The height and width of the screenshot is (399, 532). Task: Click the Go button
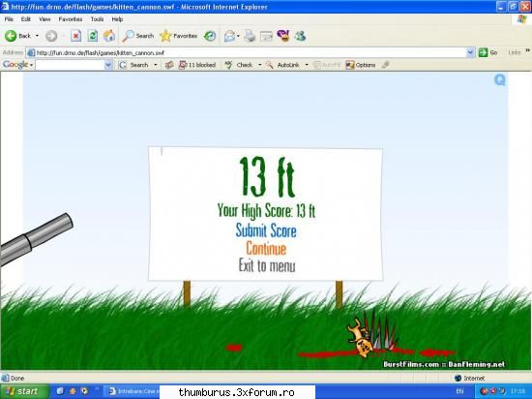point(488,52)
